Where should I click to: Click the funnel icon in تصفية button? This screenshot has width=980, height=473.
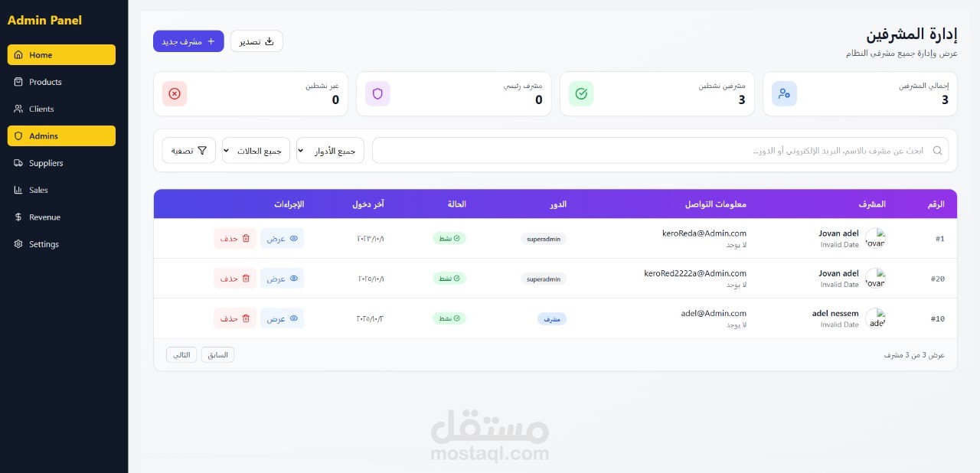pyautogui.click(x=202, y=151)
